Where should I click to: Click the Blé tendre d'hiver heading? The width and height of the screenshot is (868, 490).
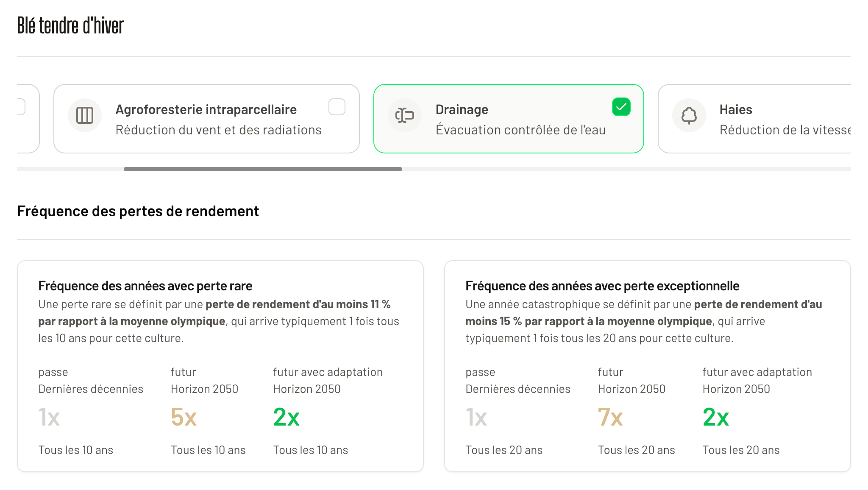point(70,25)
